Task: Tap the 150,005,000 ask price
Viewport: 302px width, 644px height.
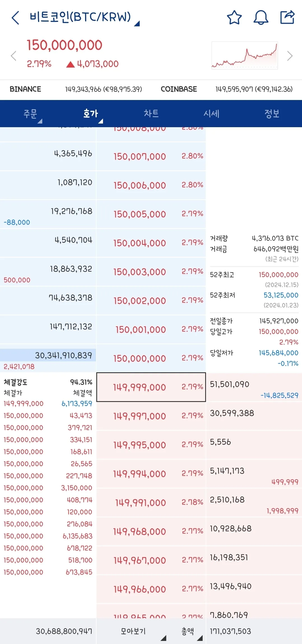Action: (x=151, y=214)
